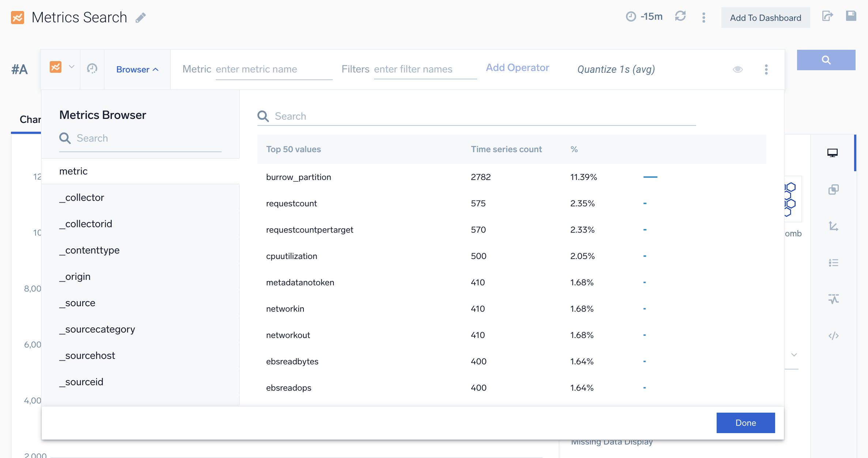868x458 pixels.
Task: Click the Done button
Action: tap(746, 423)
